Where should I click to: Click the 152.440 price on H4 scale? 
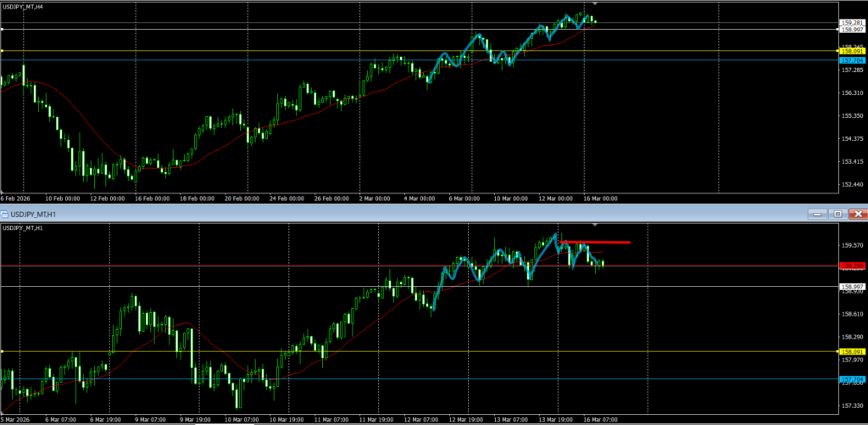[852, 184]
